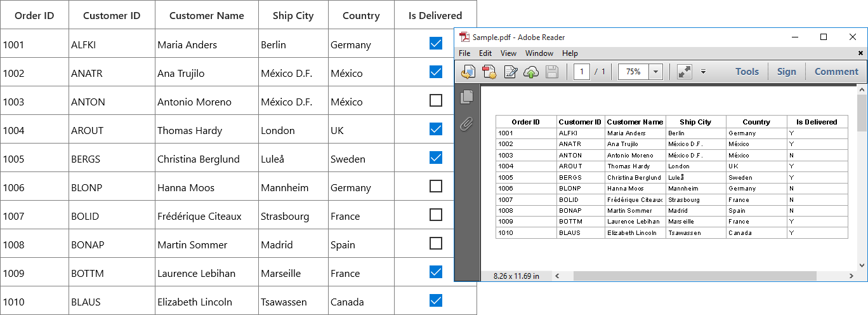Toggle Is Delivered for order 1009
The width and height of the screenshot is (868, 315).
point(436,272)
